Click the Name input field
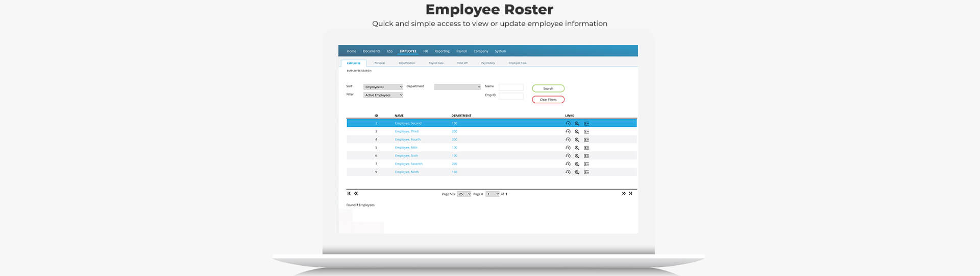The width and height of the screenshot is (980, 276). click(511, 87)
